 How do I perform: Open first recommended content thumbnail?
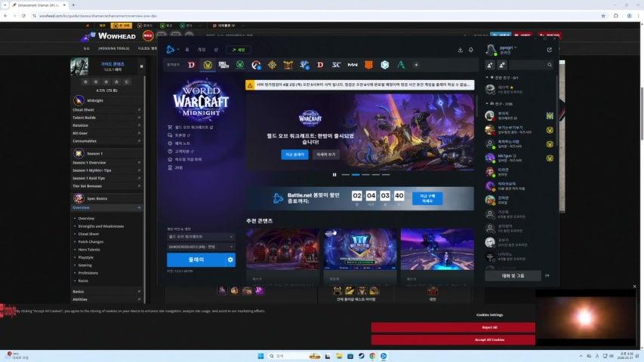282,250
